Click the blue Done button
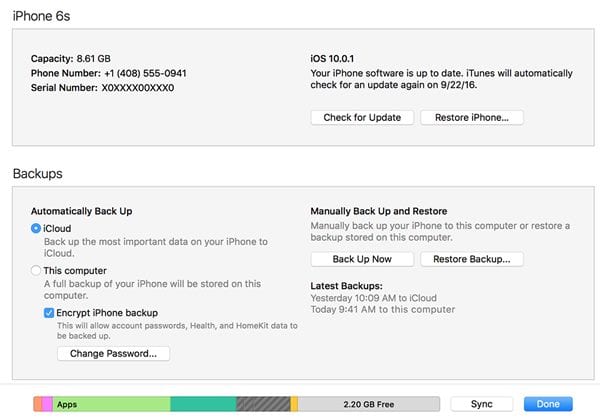The height and width of the screenshot is (419, 600). coord(548,404)
